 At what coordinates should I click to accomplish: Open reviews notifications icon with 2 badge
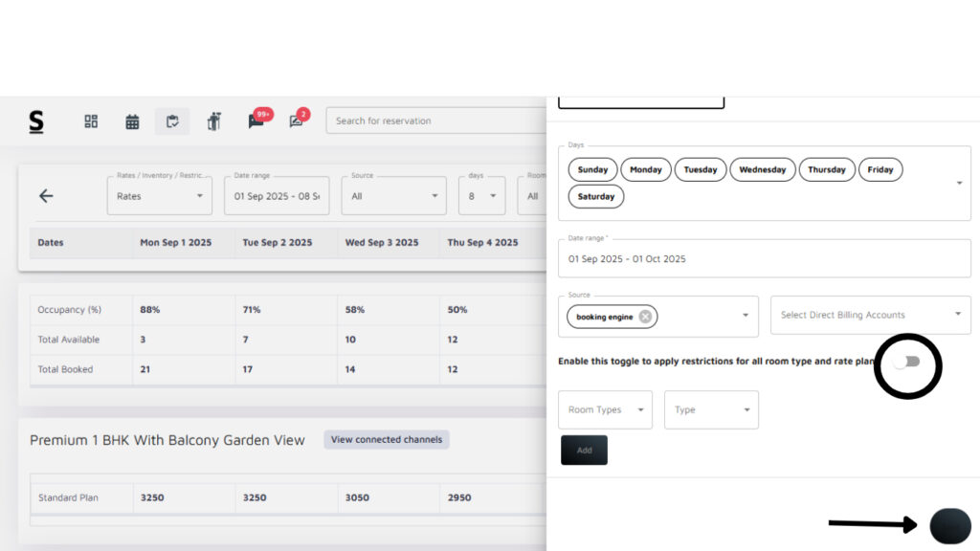[x=298, y=120]
